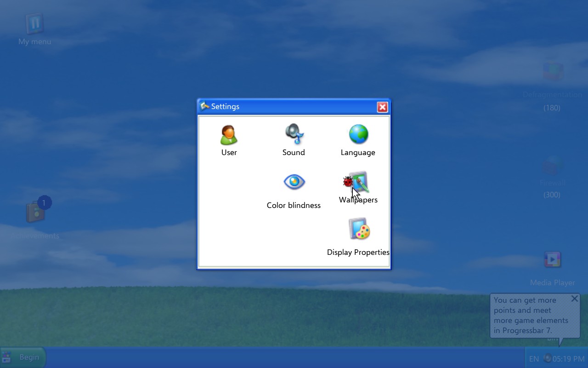Click the taskbar clock showing 05:19 PM
This screenshot has width=588, height=368.
pos(569,359)
